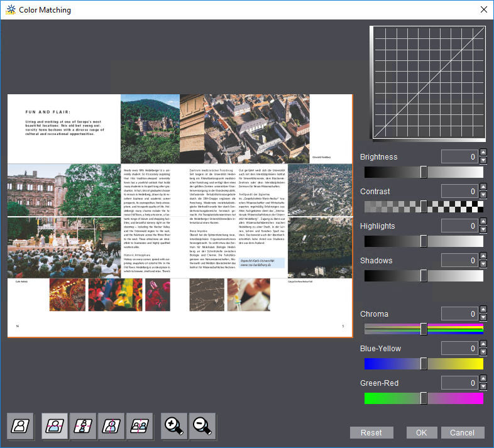This screenshot has width=494, height=448.
Task: Confirm with the OK button
Action: click(x=422, y=432)
